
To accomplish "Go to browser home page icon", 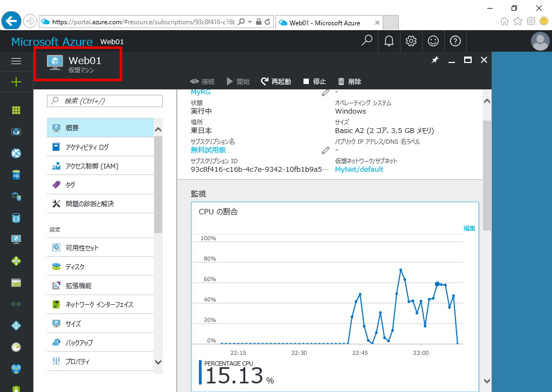I will [x=505, y=22].
